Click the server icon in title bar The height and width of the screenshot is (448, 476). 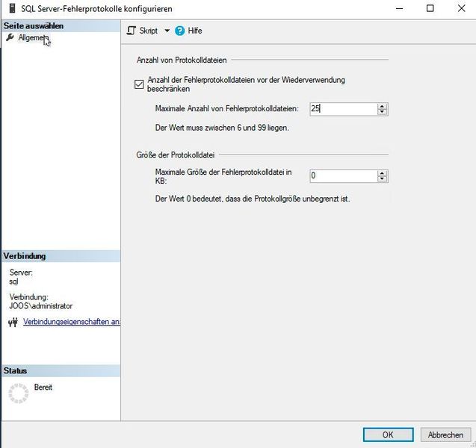(x=12, y=8)
